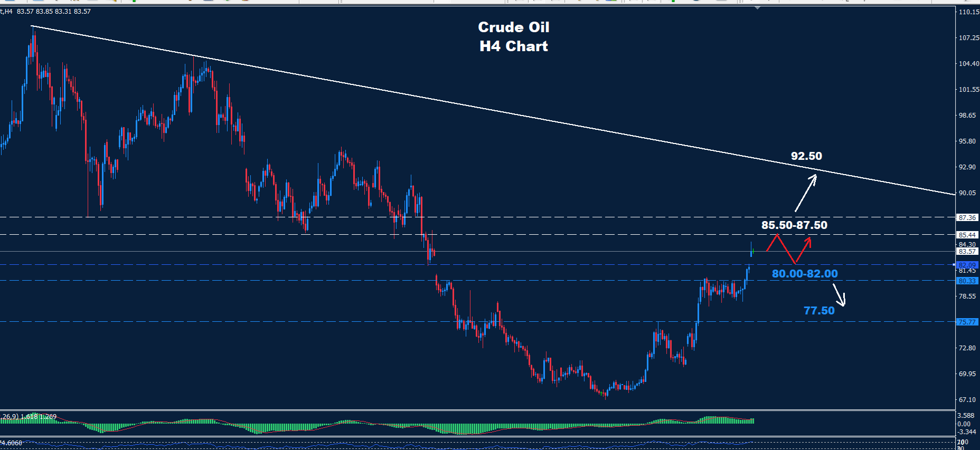Click the blue '77.50' target label
980x450 pixels.
click(x=819, y=311)
